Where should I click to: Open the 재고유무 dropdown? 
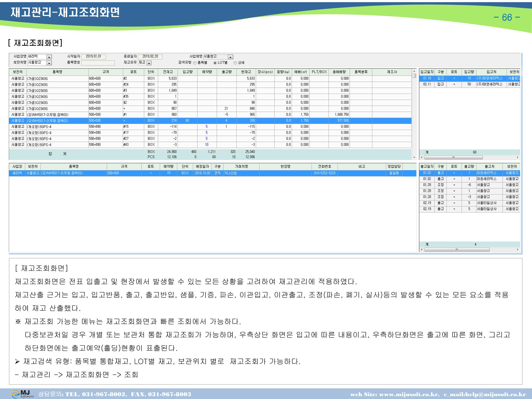point(149,63)
